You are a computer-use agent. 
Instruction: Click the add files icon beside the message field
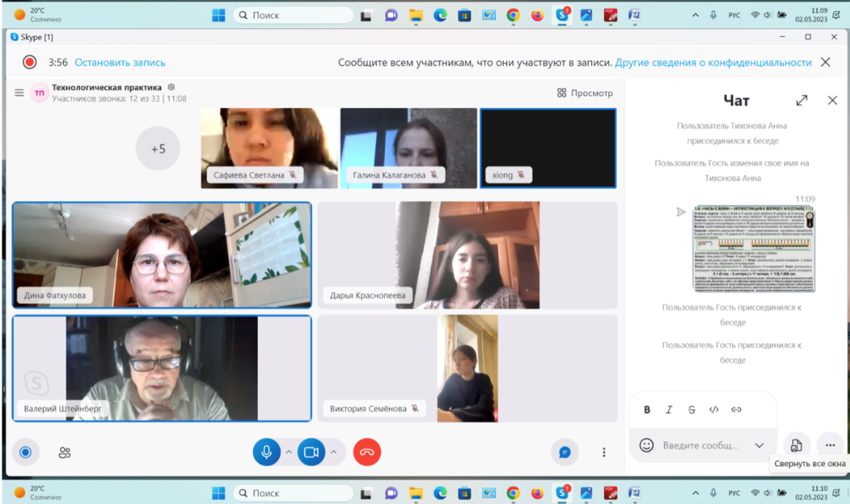(x=796, y=446)
